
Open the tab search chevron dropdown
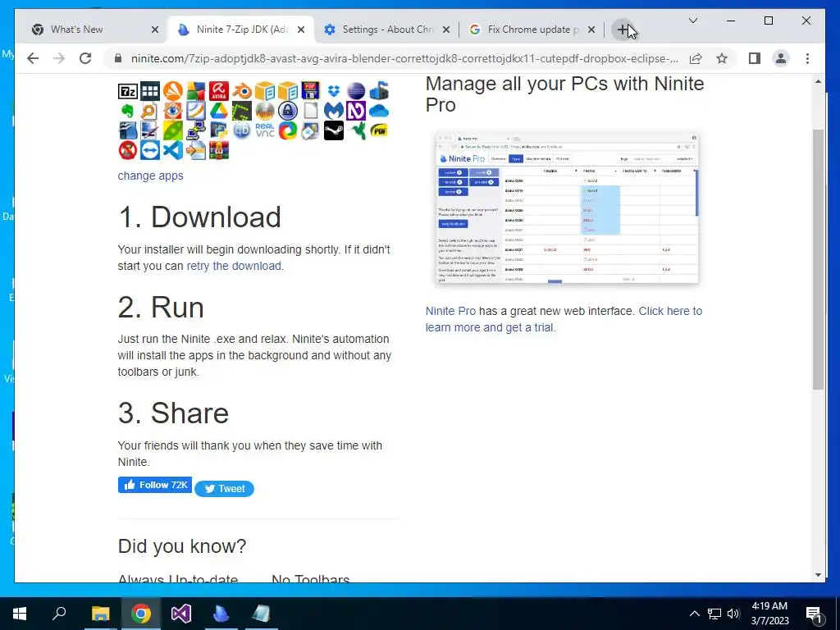(692, 21)
